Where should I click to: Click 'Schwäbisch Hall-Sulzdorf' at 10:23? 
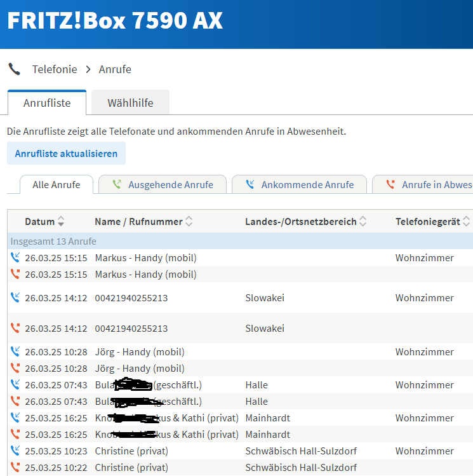click(301, 451)
